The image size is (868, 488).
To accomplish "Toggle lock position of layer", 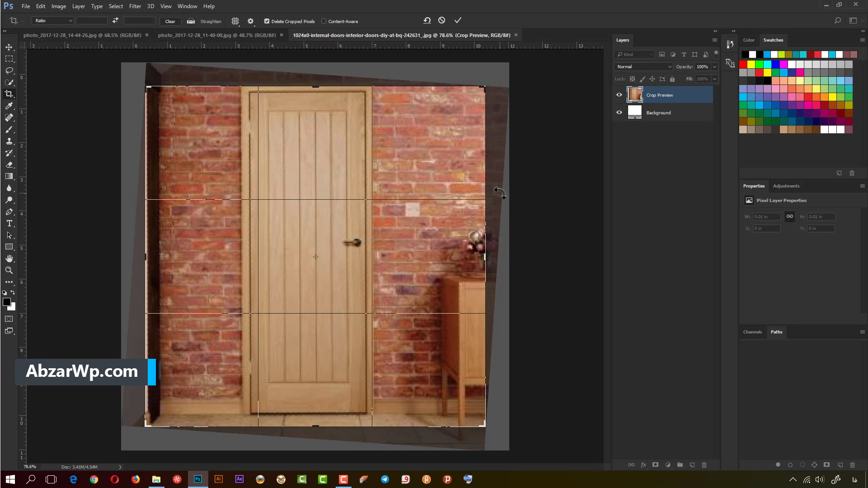I will [x=652, y=79].
